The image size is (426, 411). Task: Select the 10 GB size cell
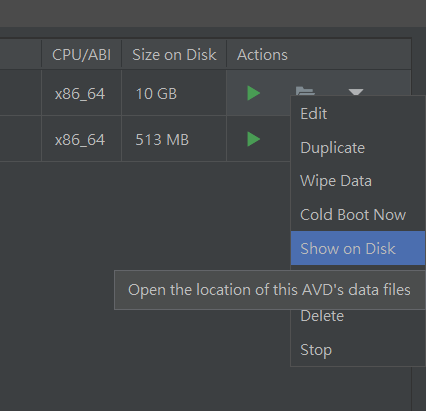[174, 94]
